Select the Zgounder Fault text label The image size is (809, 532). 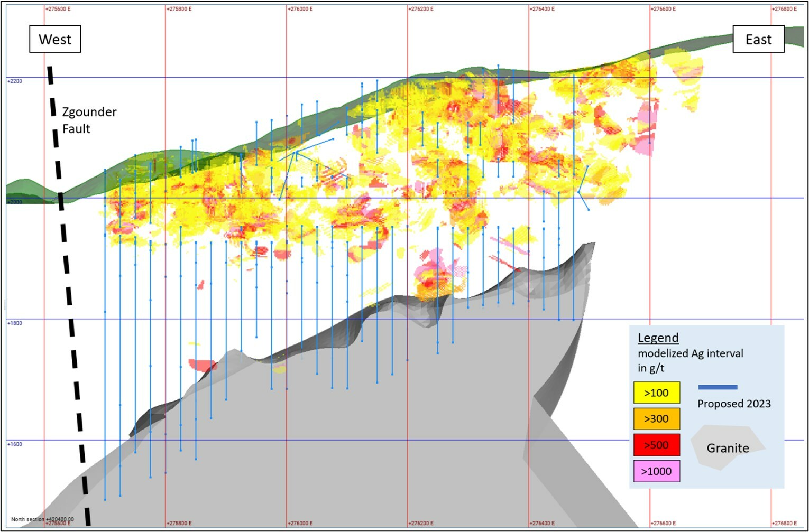pyautogui.click(x=89, y=120)
